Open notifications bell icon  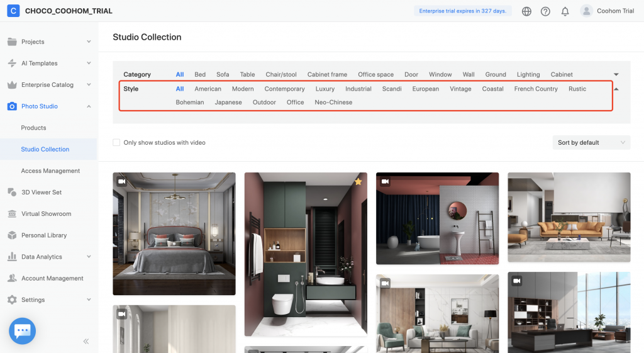(x=565, y=11)
